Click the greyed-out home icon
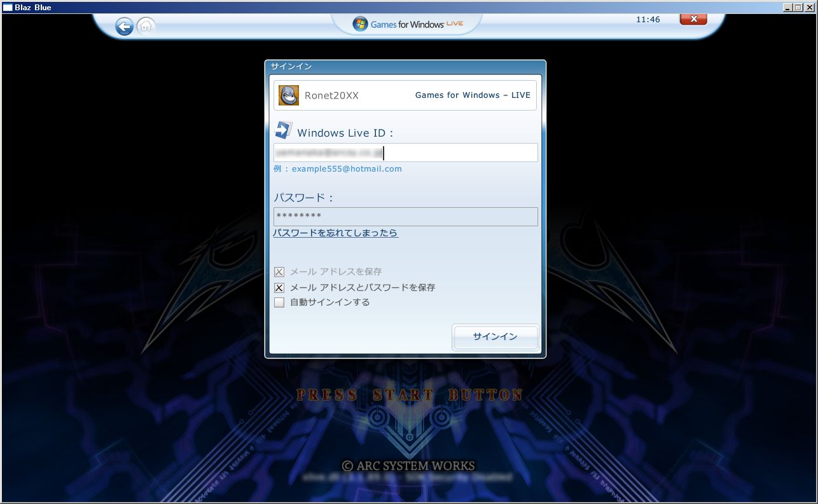The image size is (818, 504). tap(146, 27)
